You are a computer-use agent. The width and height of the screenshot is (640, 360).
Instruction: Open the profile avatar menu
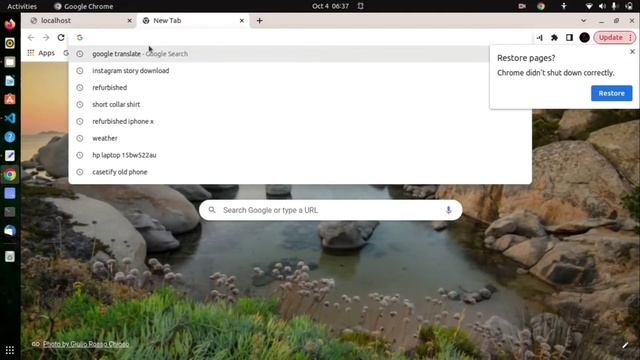click(584, 38)
